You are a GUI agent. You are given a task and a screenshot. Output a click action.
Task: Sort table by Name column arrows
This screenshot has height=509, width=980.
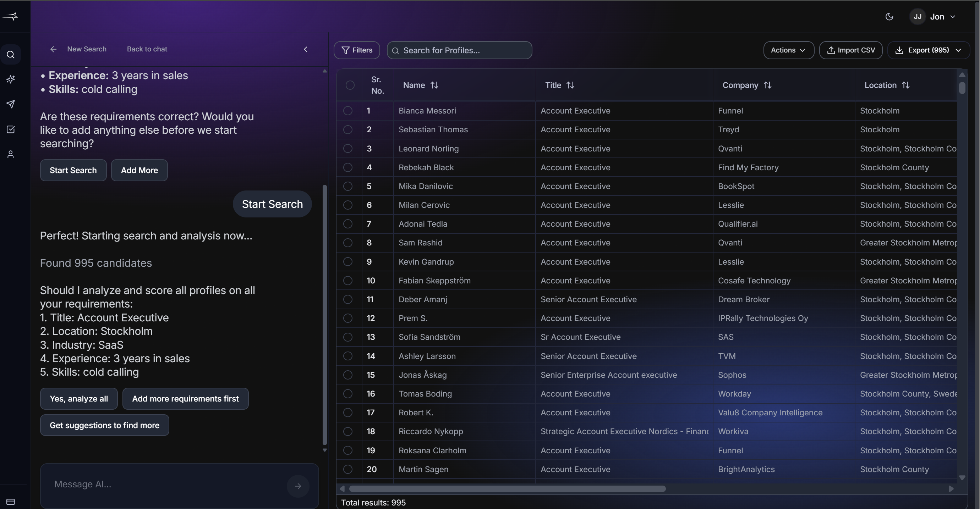click(434, 85)
